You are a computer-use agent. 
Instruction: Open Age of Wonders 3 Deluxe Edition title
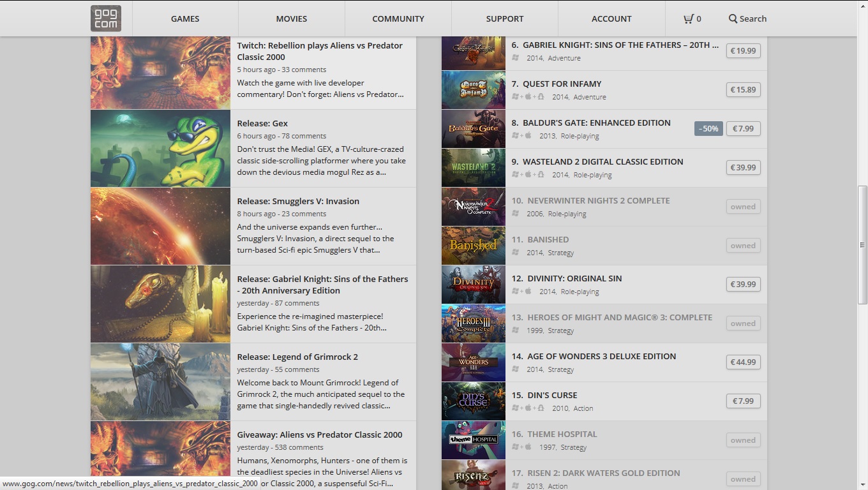click(x=601, y=356)
